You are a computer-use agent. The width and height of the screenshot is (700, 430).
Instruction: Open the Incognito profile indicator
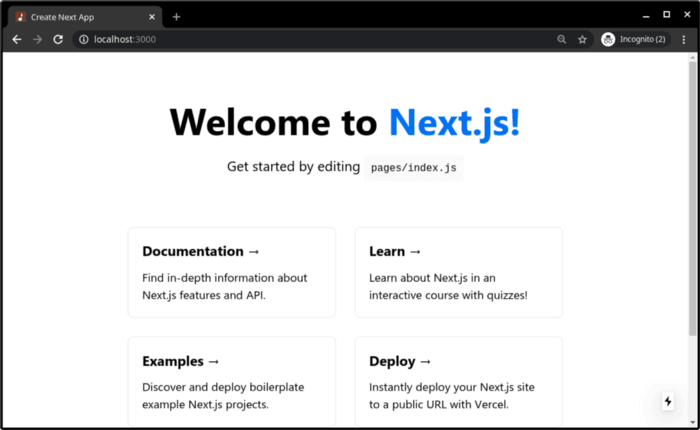pyautogui.click(x=634, y=39)
